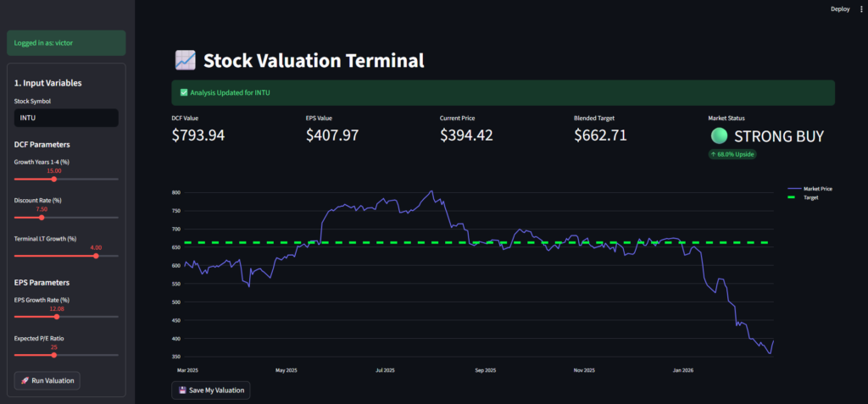868x404 pixels.
Task: Click the Terminal LT Growth slider handle
Action: pos(96,255)
